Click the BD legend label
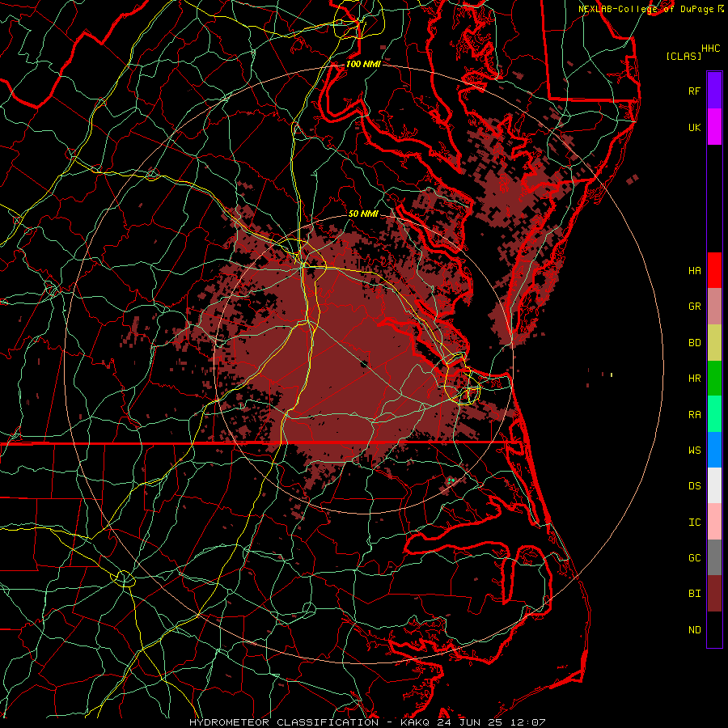The width and height of the screenshot is (728, 728). pos(694,343)
